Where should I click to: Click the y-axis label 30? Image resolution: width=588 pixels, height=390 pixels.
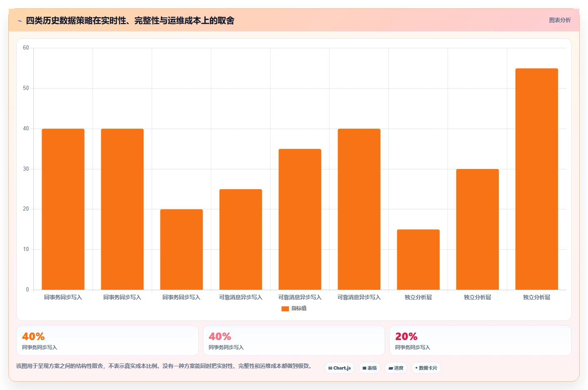point(26,169)
